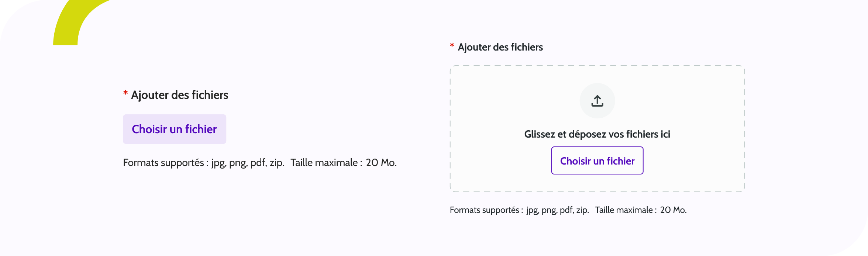Click the "20 Mo." value below the drop zone
The width and height of the screenshot is (868, 256).
click(x=673, y=210)
